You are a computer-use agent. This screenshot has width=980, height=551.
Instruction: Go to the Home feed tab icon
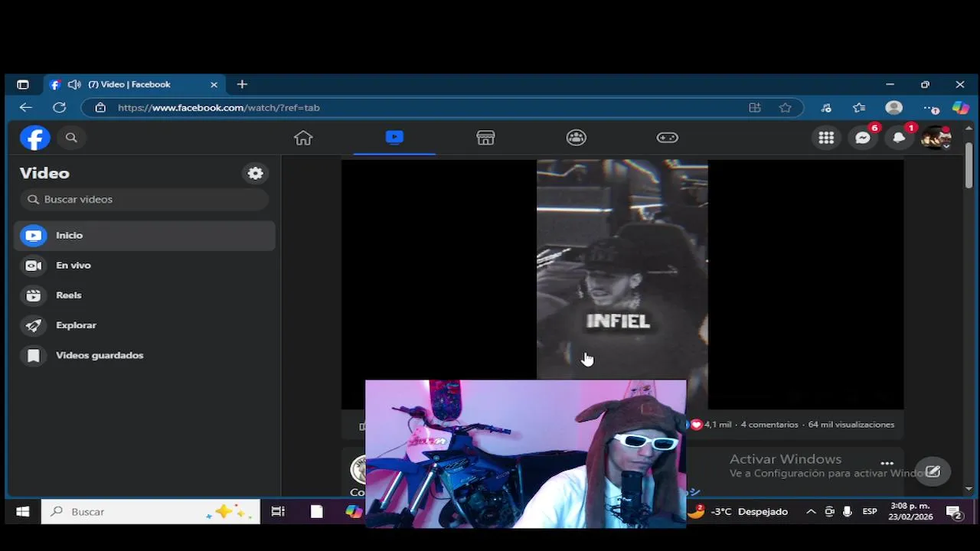coord(303,138)
